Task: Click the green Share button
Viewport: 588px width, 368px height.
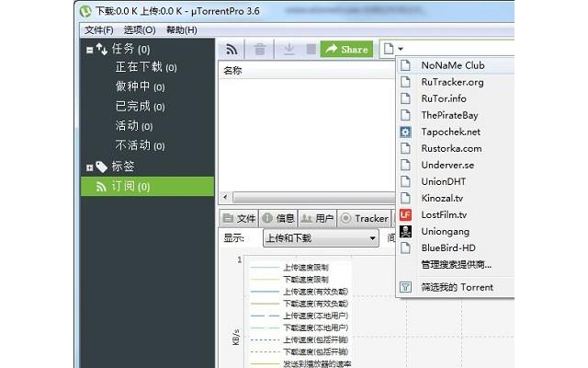Action: [x=346, y=49]
